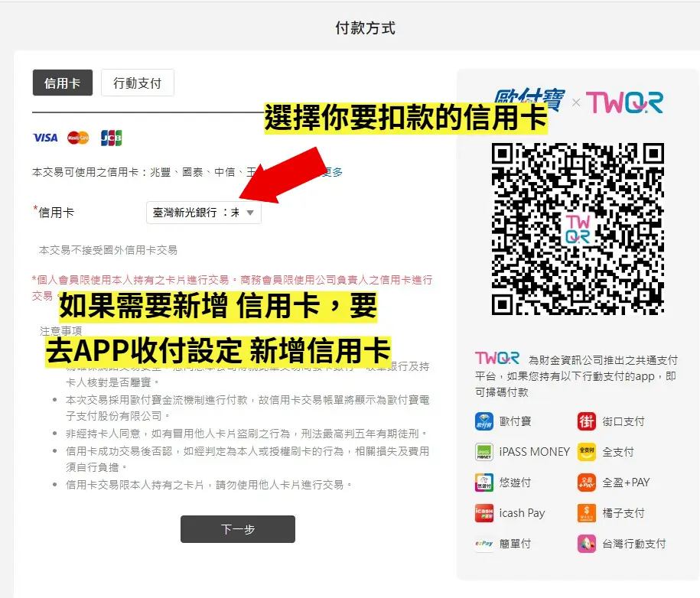This screenshot has height=598, width=700.
Task: Click the 悠遊付 app icon
Action: click(x=484, y=483)
